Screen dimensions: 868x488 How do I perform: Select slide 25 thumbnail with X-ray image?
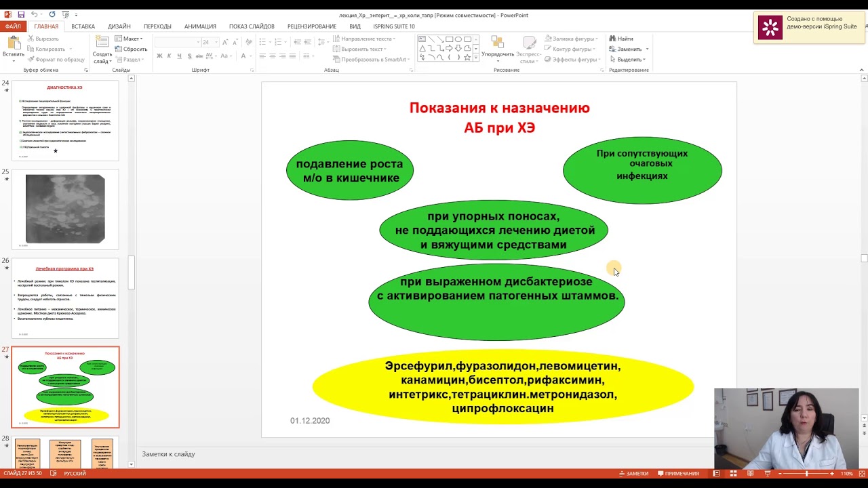point(65,209)
